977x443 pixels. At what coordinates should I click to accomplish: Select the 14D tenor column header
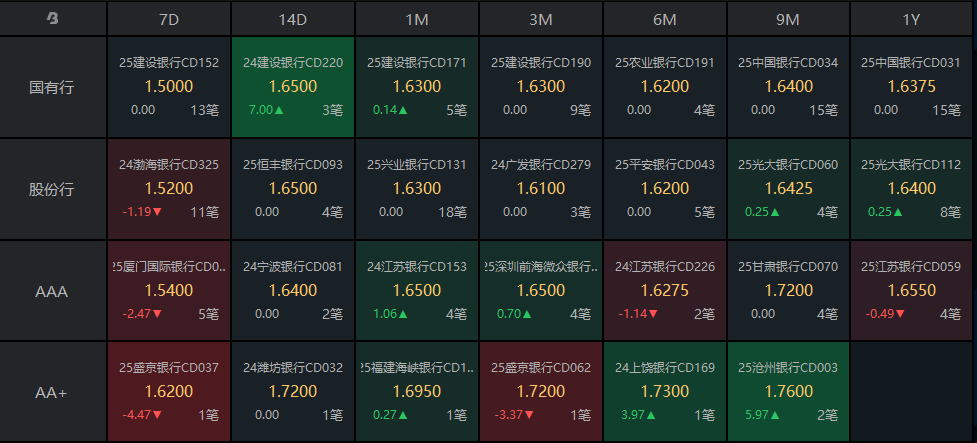pos(292,18)
